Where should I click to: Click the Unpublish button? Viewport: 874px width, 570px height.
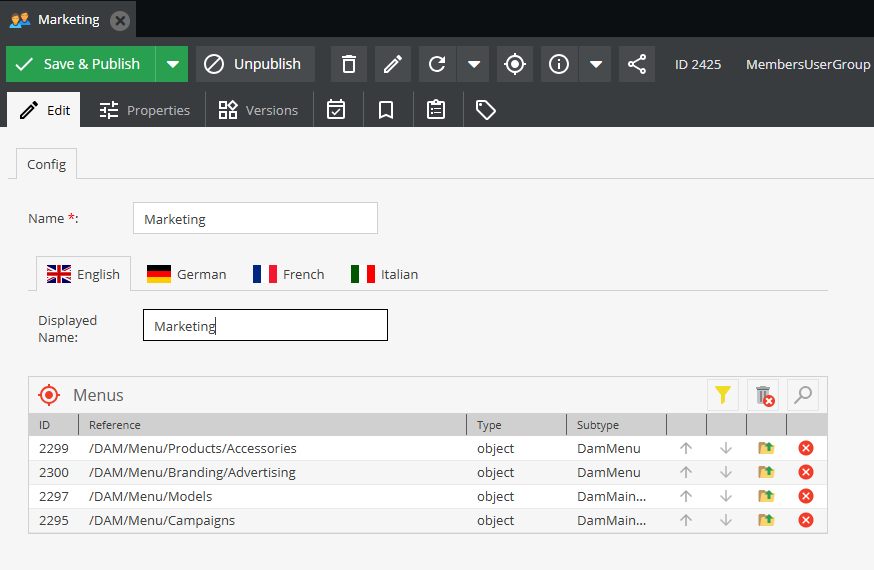click(255, 64)
